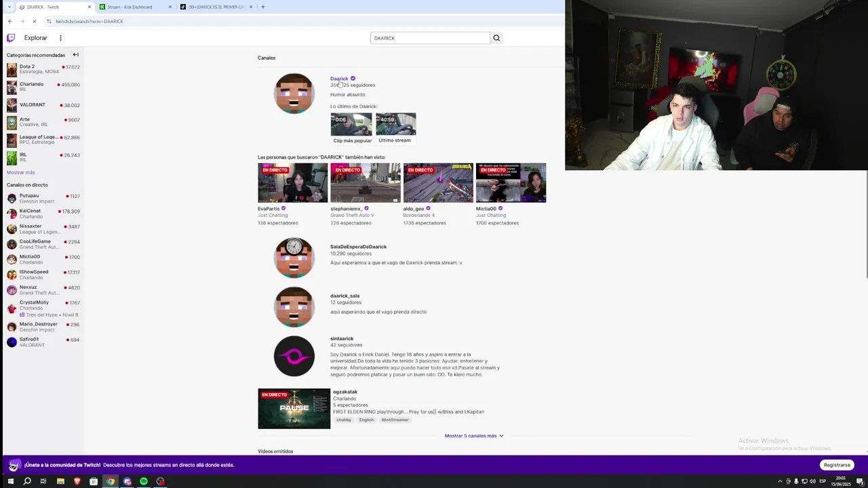Open Task View on the taskbar

pyautogui.click(x=43, y=481)
